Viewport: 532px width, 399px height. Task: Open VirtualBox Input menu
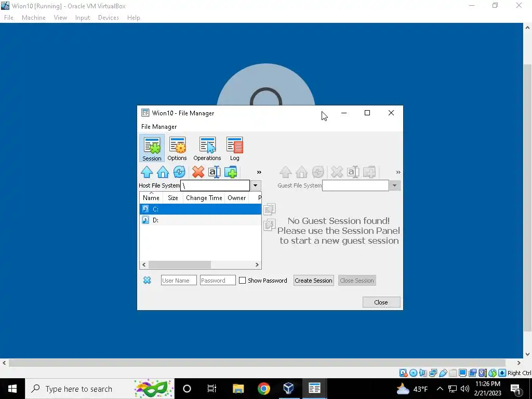[83, 18]
